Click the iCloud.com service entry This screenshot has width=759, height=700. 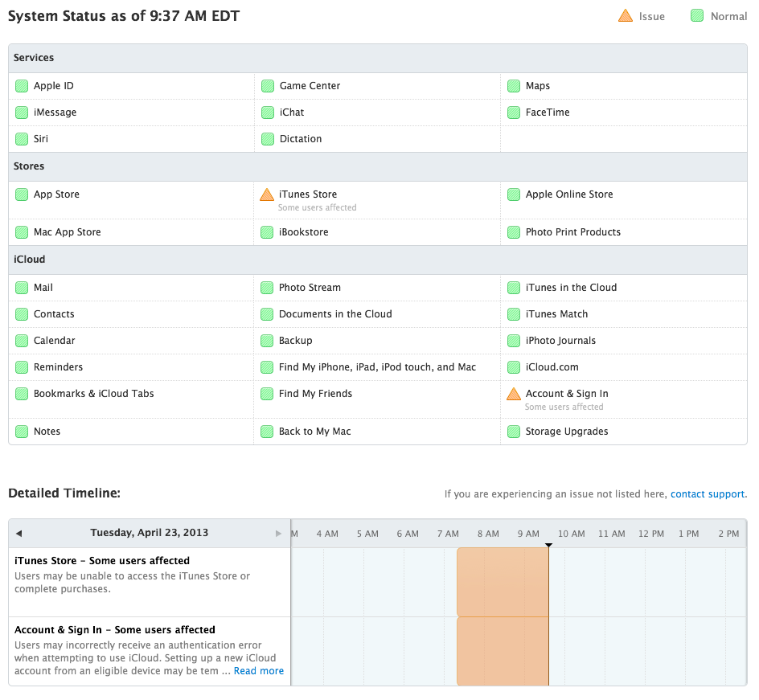click(552, 367)
